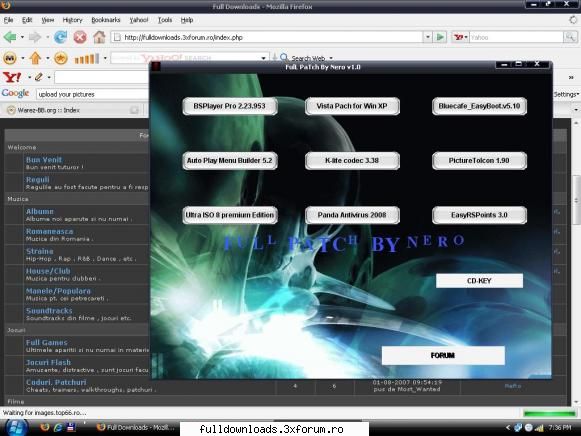Click the page icon in address bar
The image size is (581, 436).
[117, 37]
